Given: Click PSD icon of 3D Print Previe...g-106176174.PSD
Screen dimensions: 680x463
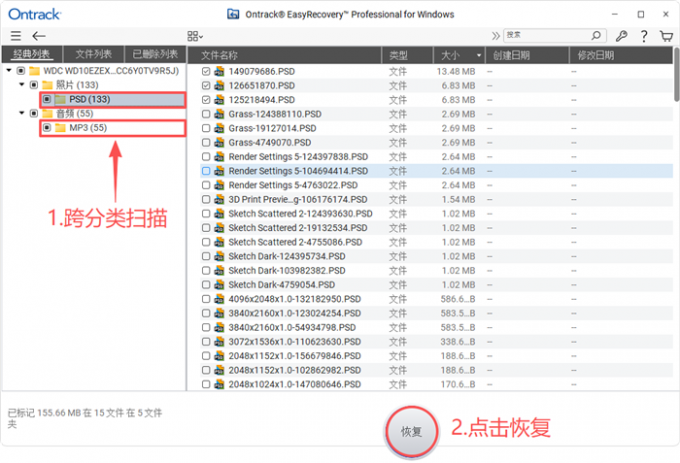Looking at the screenshot, I should point(219,199).
